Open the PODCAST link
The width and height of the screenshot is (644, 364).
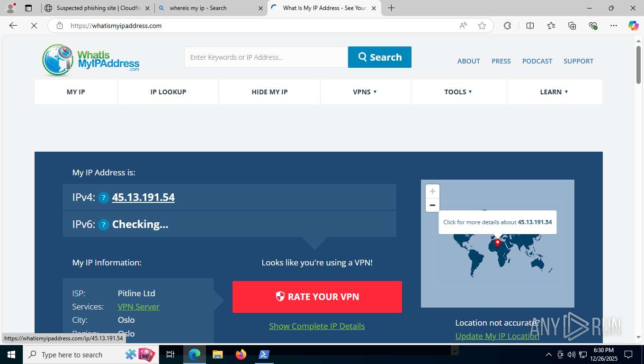click(x=537, y=61)
